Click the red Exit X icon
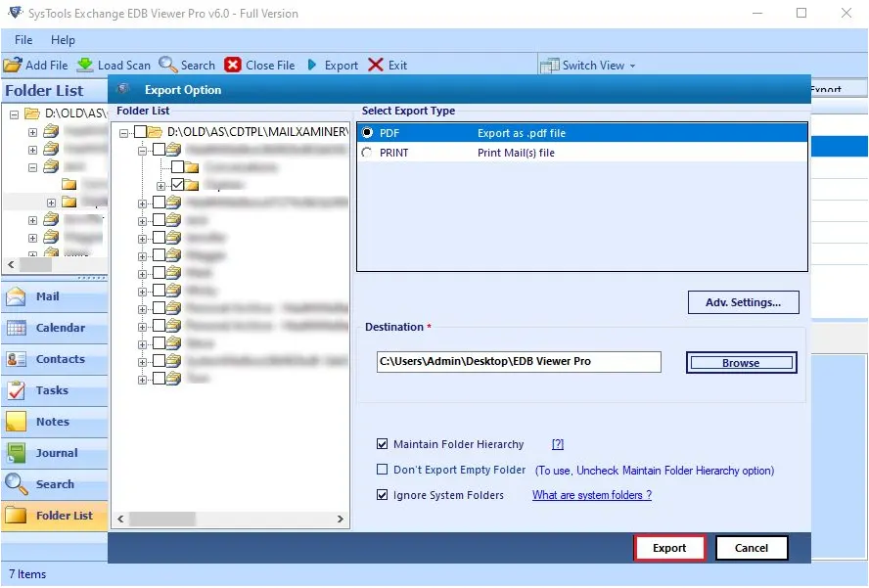The width and height of the screenshot is (869, 588). pyautogui.click(x=376, y=65)
